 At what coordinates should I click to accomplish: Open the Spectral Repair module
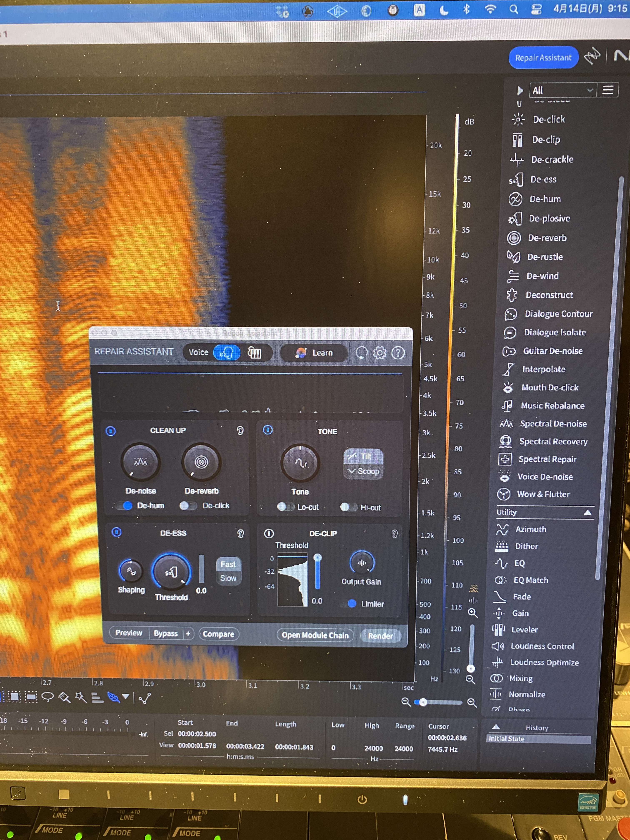pyautogui.click(x=538, y=459)
